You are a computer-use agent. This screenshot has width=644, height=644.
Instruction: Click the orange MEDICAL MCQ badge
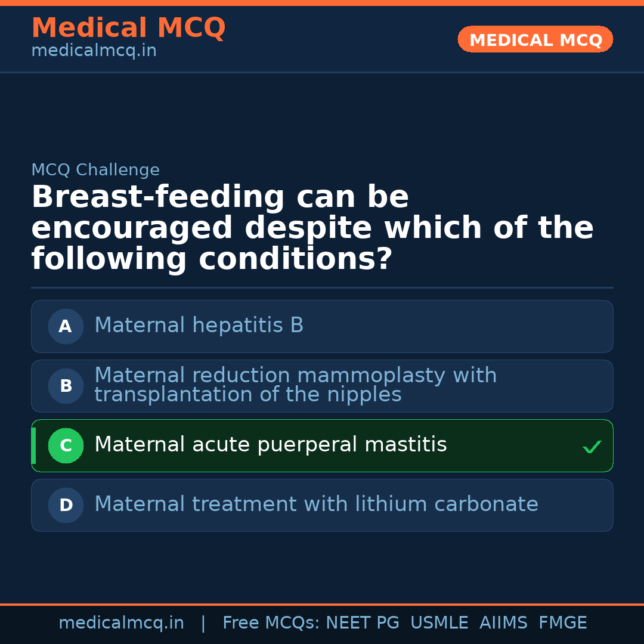coord(535,40)
